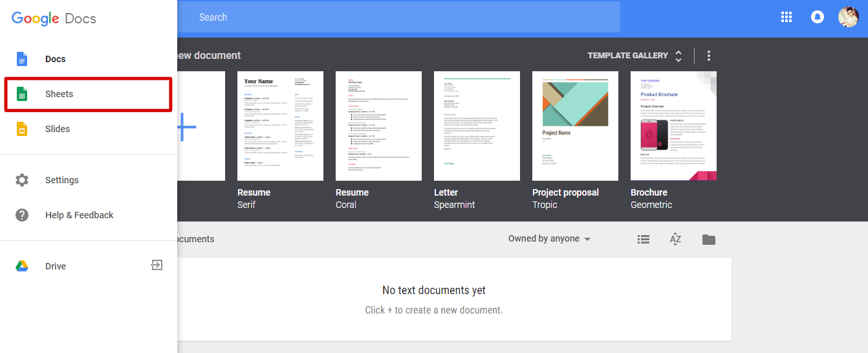This screenshot has height=353, width=868.
Task: Click the Google Docs logo
Action: click(54, 18)
